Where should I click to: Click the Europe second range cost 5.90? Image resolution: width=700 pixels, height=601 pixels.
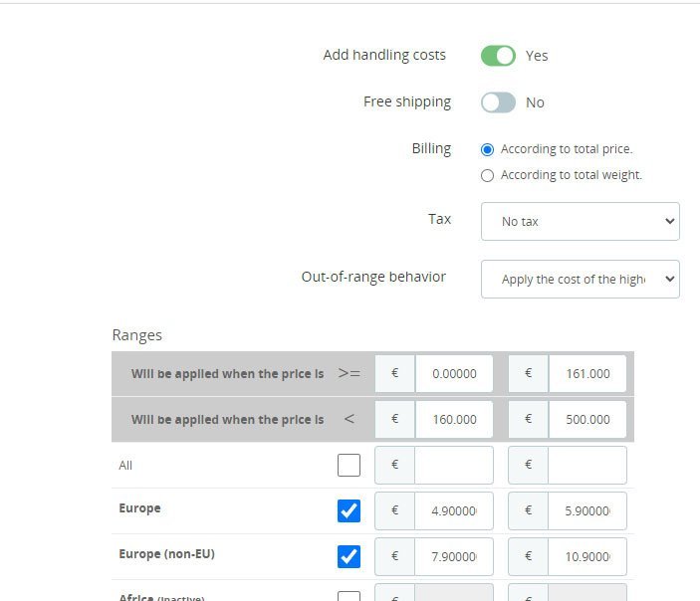(x=586, y=510)
